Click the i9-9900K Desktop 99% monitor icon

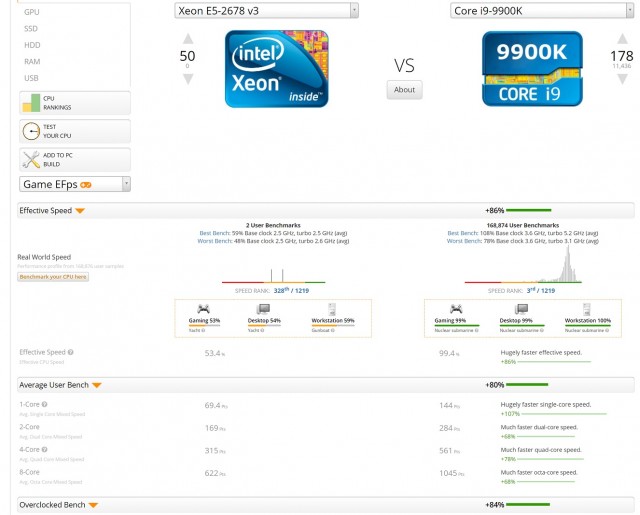[521, 309]
